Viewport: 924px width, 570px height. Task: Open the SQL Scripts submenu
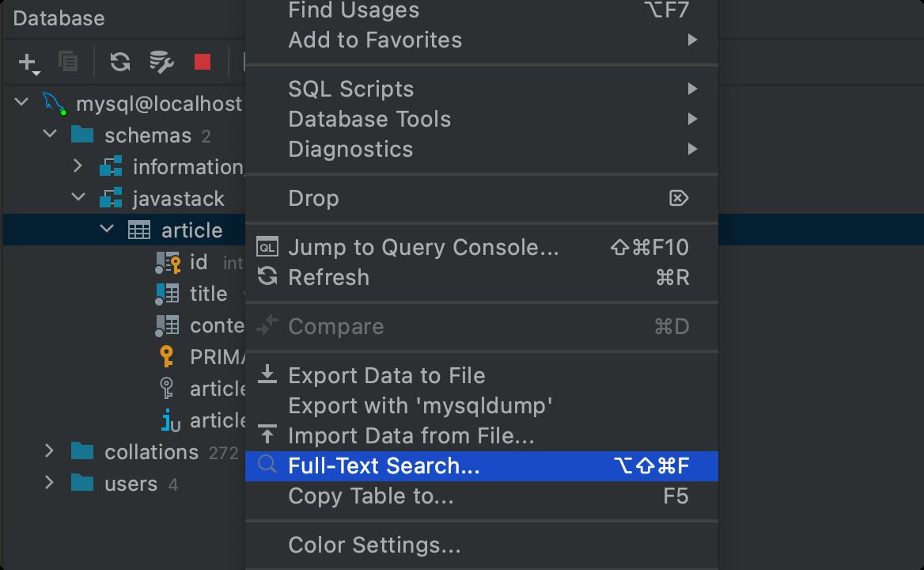pos(351,89)
